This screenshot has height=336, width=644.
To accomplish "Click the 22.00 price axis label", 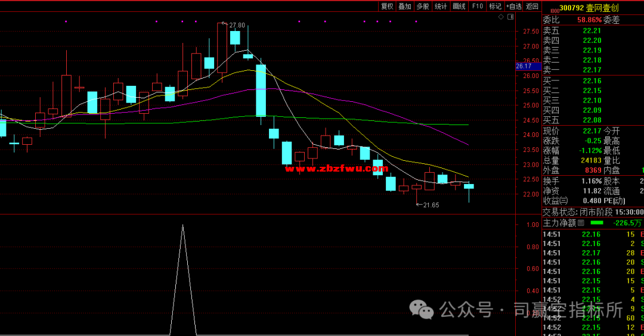I will pos(531,194).
